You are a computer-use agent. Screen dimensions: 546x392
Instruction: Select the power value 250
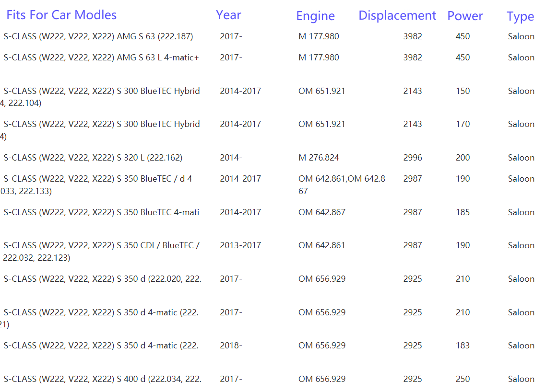(463, 379)
